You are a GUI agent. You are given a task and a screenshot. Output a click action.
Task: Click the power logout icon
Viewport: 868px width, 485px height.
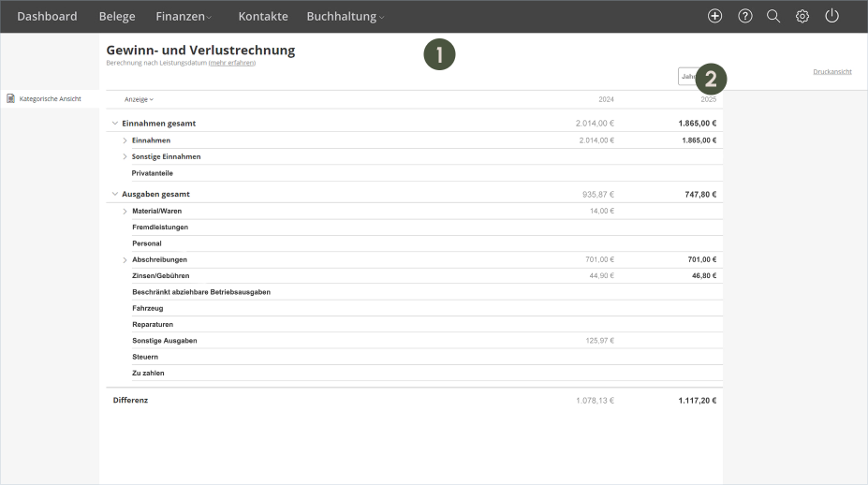pyautogui.click(x=832, y=16)
